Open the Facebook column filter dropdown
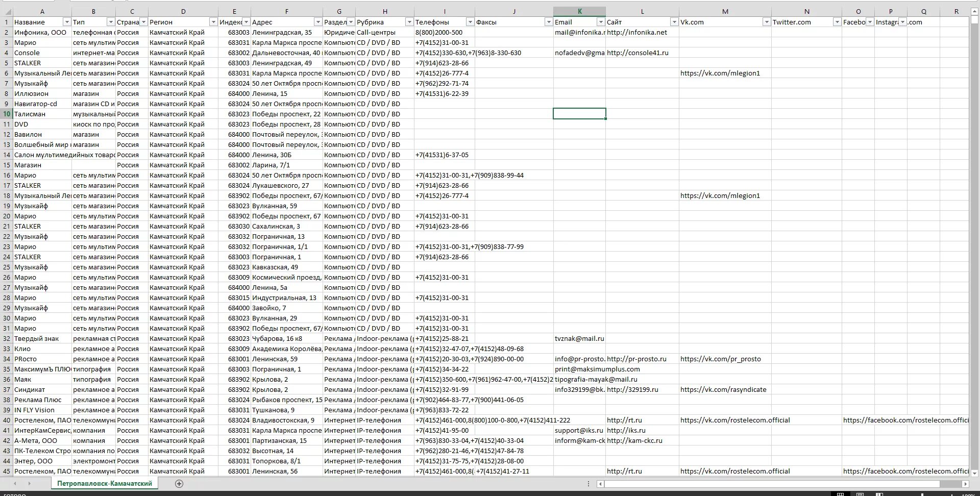The height and width of the screenshot is (496, 980). (870, 22)
